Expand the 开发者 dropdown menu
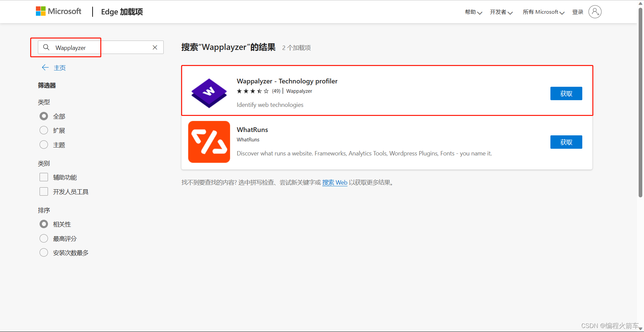Screen dimensions: 644x332 (x=501, y=12)
